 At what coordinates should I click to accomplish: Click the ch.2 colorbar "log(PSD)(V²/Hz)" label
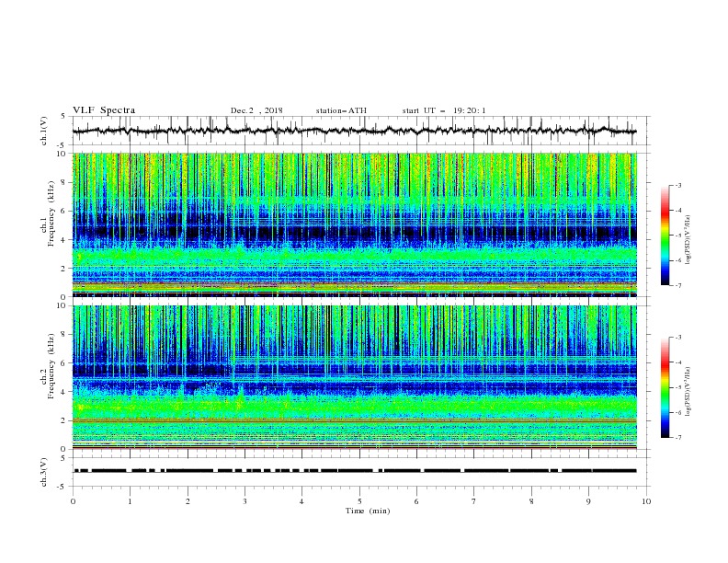689,392
